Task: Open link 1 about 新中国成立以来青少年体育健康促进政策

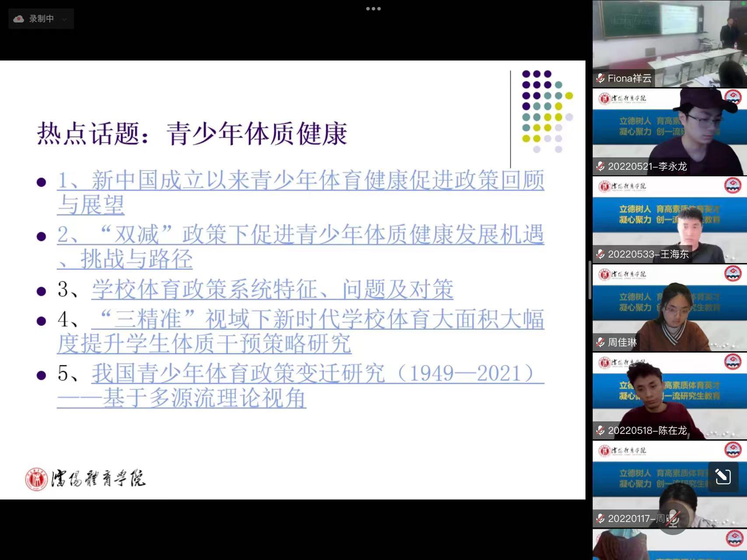Action: (x=300, y=181)
